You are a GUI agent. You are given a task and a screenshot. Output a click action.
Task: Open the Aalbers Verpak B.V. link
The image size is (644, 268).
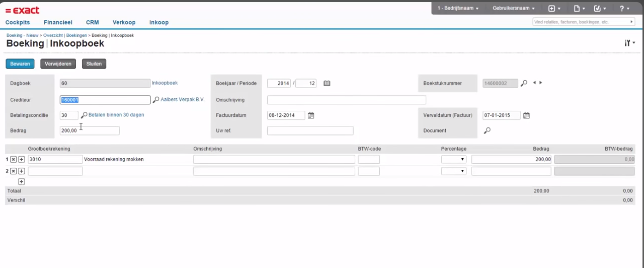pyautogui.click(x=182, y=100)
